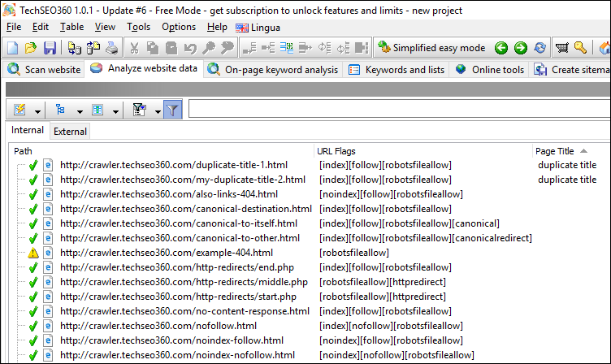
Task: Click the shopping cart icon
Action: 561,48
